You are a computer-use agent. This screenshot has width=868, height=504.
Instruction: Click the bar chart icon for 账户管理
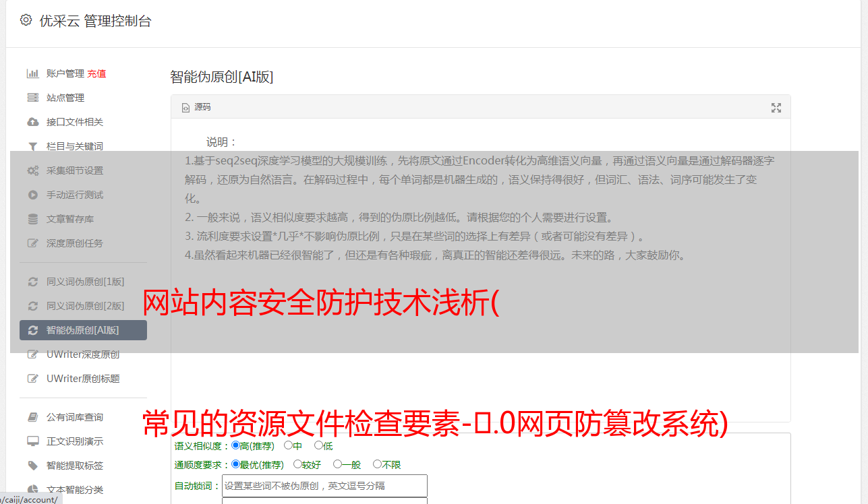pos(32,73)
